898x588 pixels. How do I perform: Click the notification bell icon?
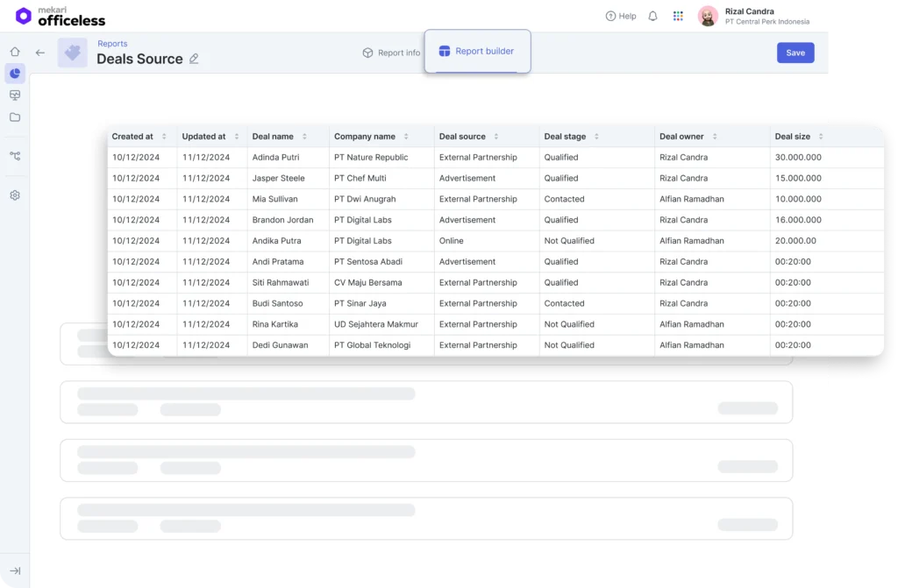(652, 16)
